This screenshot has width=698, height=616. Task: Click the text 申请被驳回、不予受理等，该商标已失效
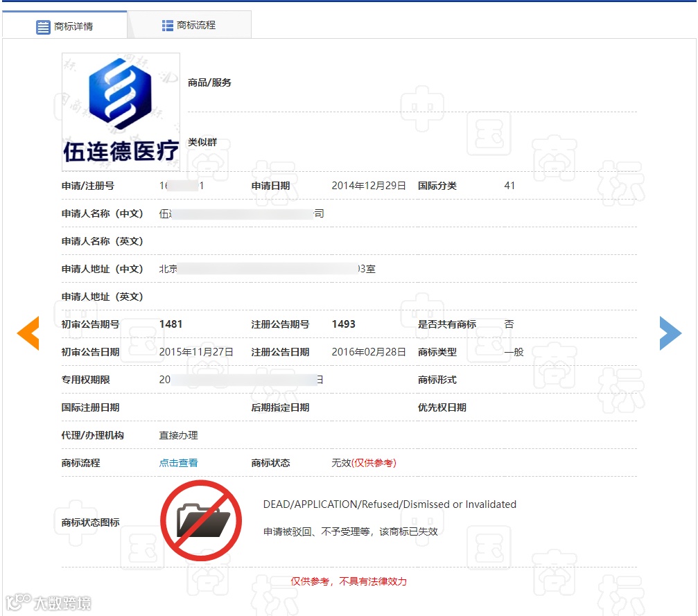[350, 531]
